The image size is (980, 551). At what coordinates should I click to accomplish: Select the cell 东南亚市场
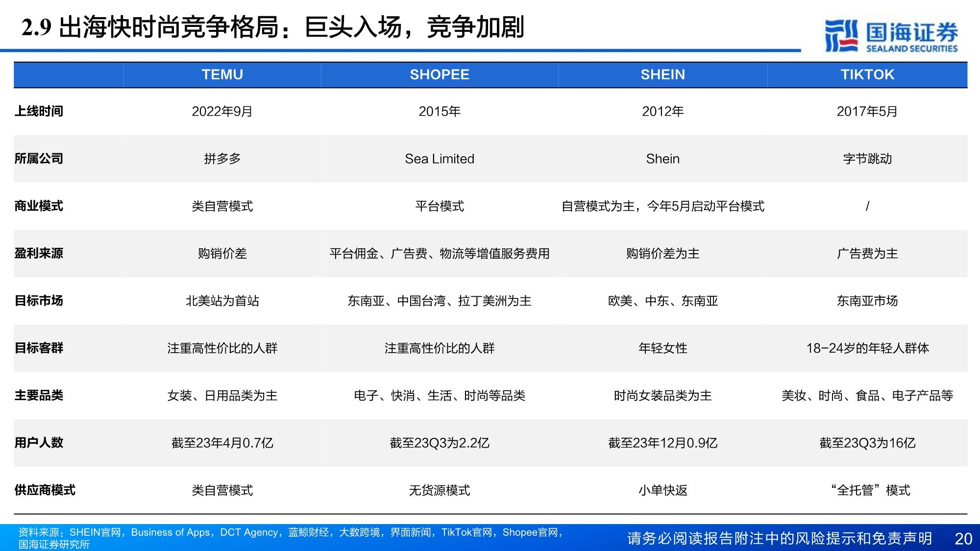867,301
